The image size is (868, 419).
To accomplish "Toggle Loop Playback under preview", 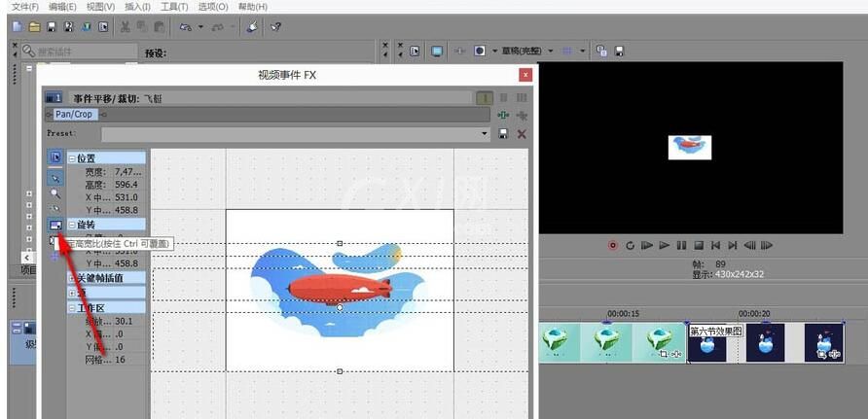I will pyautogui.click(x=630, y=245).
